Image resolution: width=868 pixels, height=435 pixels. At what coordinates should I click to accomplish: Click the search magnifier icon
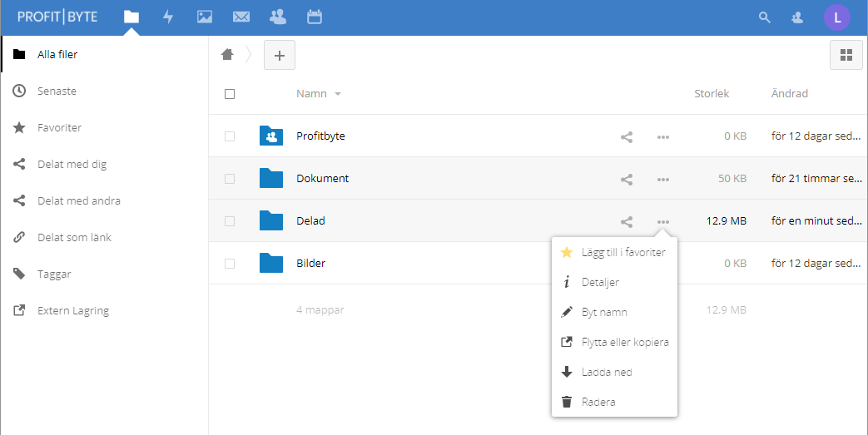765,17
